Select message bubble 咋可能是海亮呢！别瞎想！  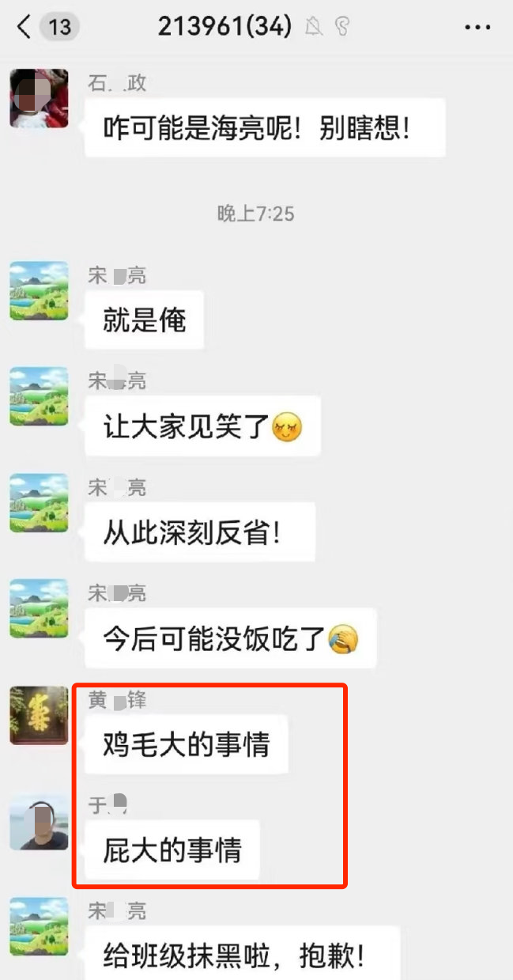(x=265, y=127)
